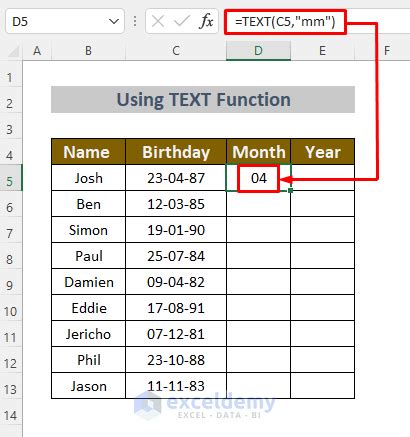Select the cell containing Phil

pyautogui.click(x=88, y=360)
